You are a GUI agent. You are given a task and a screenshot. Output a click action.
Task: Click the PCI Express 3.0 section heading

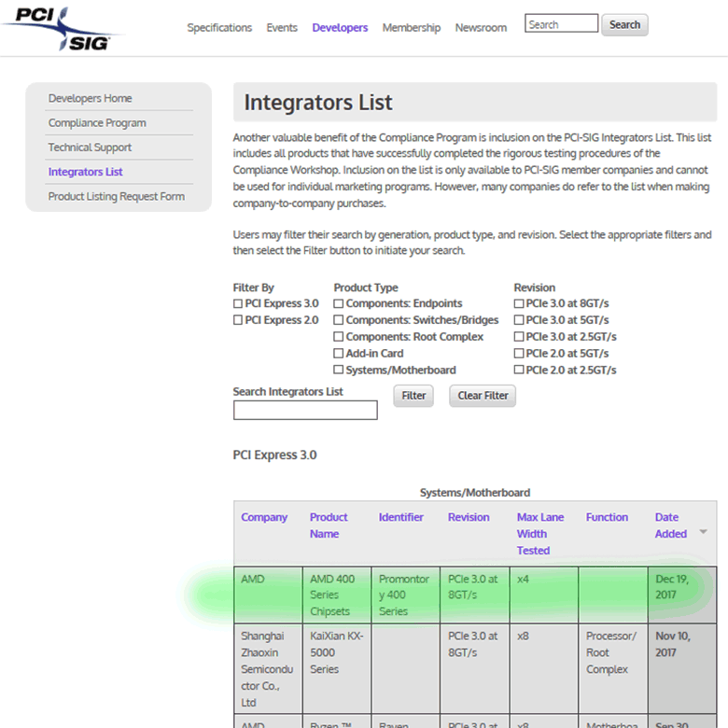pyautogui.click(x=274, y=455)
